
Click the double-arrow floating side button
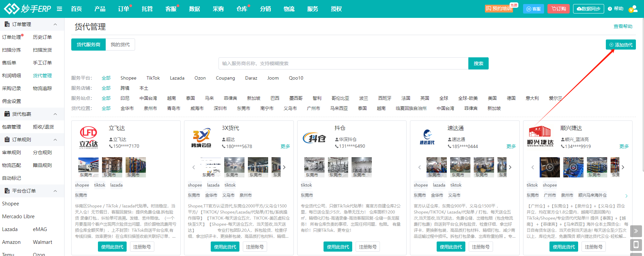[636, 231]
